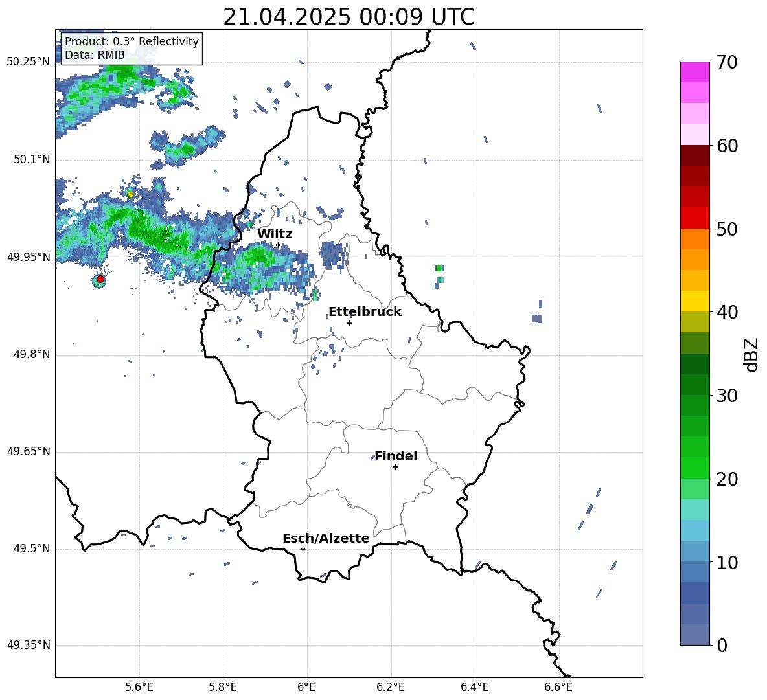Image resolution: width=767 pixels, height=700 pixels.
Task: Click the longitude label 6.2°E
Action: (x=391, y=687)
